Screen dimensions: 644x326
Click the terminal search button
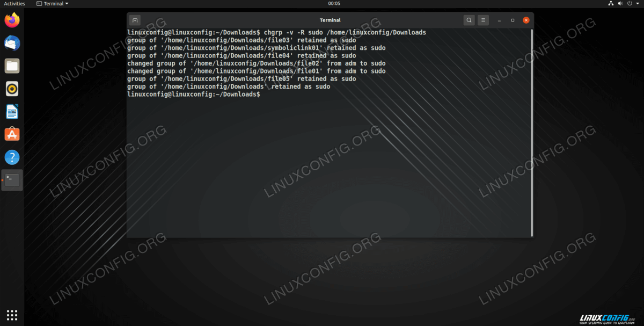(x=469, y=20)
